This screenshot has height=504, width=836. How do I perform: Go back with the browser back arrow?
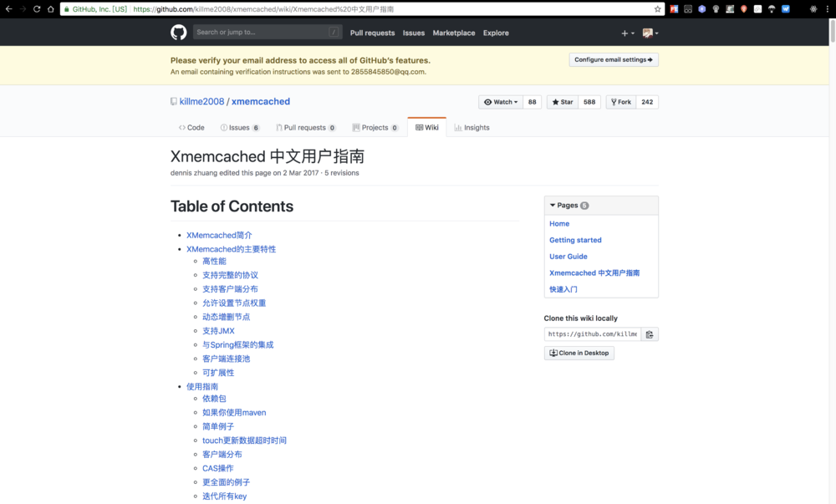pos(8,9)
